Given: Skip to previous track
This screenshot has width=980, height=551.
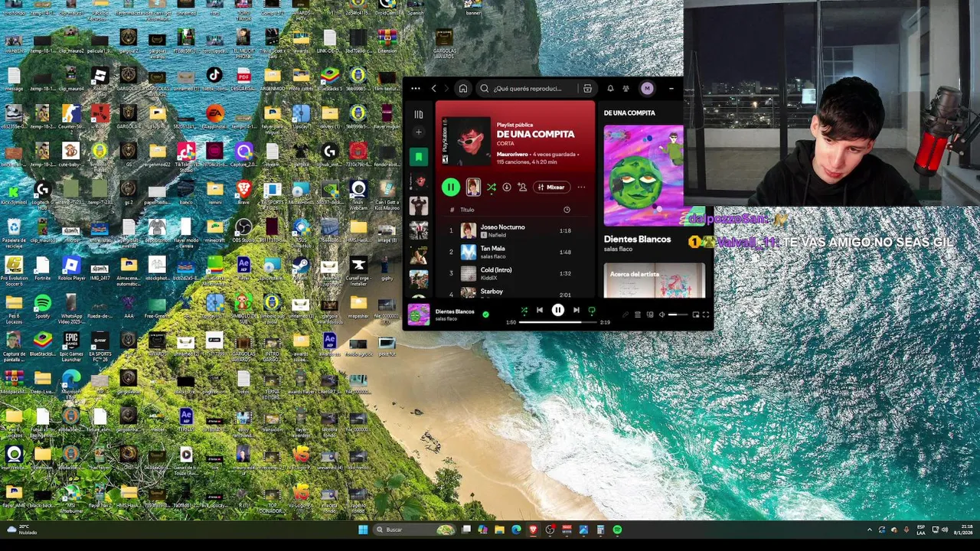Looking at the screenshot, I should (540, 310).
